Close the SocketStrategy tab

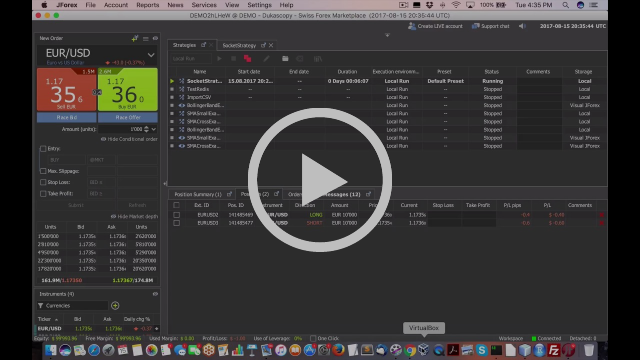[271, 45]
